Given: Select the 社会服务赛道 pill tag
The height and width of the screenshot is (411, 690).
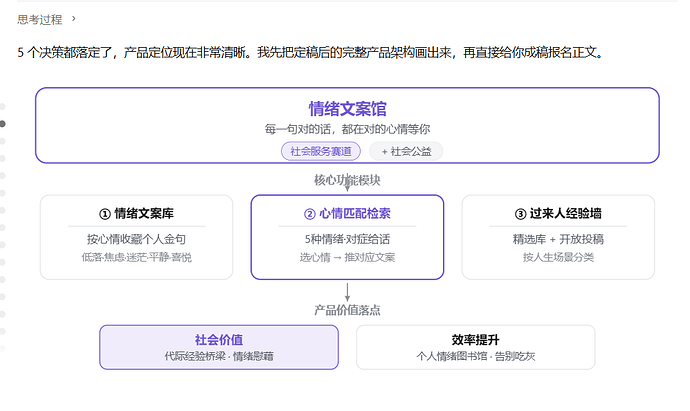Looking at the screenshot, I should coord(321,151).
